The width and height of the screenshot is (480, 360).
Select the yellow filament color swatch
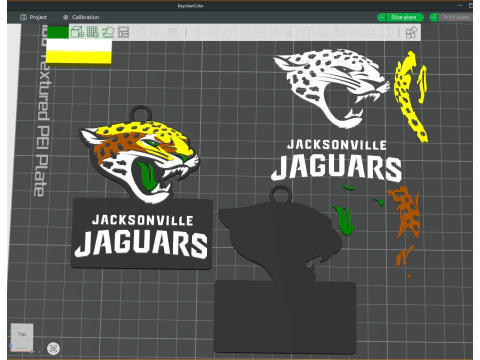pyautogui.click(x=79, y=58)
